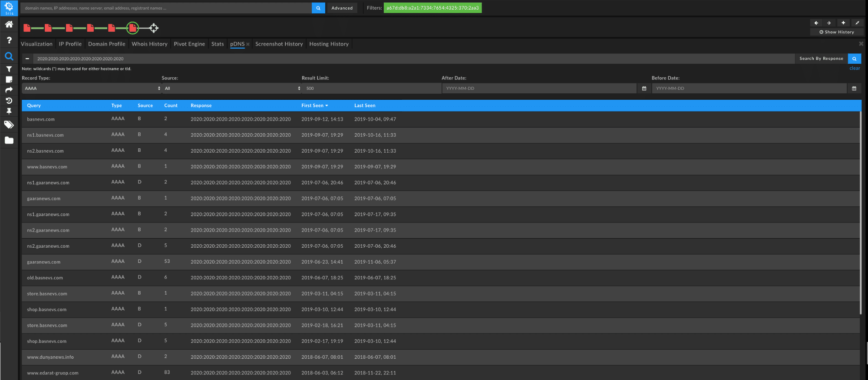Open the Domain Profile tab
This screenshot has width=868, height=380.
[x=107, y=44]
